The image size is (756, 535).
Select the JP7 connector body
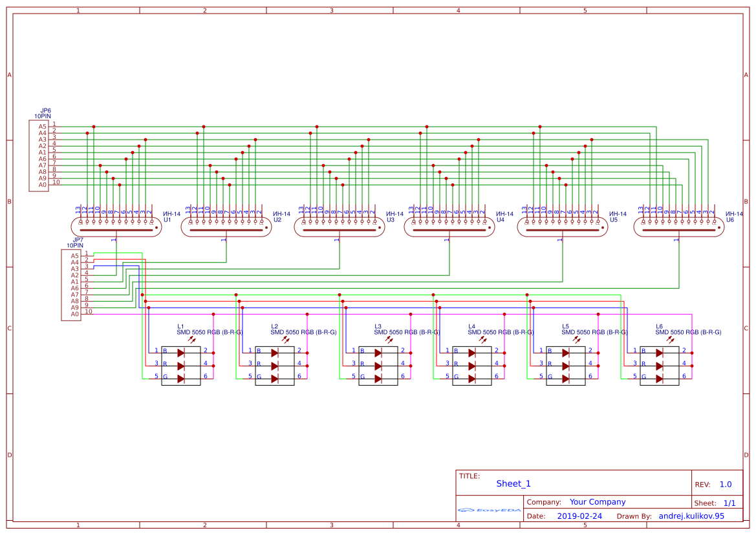(71, 285)
